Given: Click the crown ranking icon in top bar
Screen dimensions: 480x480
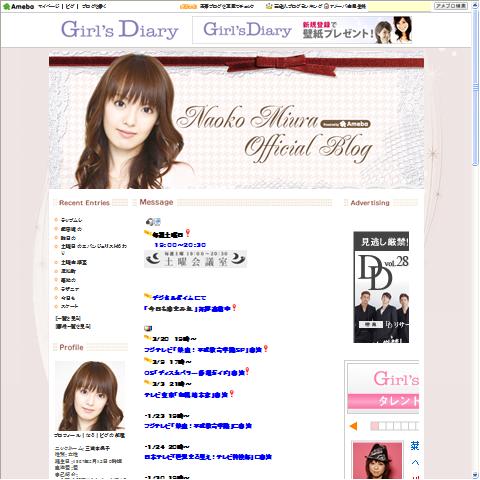Looking at the screenshot, I should pyautogui.click(x=269, y=6).
